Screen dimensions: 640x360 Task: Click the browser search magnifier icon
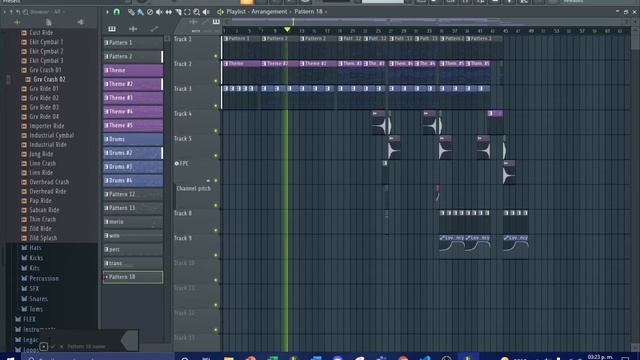pyautogui.click(x=25, y=12)
